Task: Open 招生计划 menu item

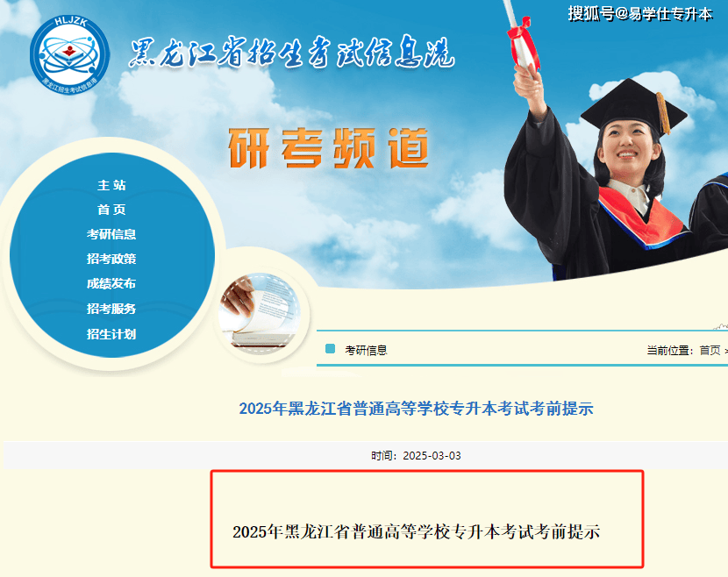Action: coord(111,334)
